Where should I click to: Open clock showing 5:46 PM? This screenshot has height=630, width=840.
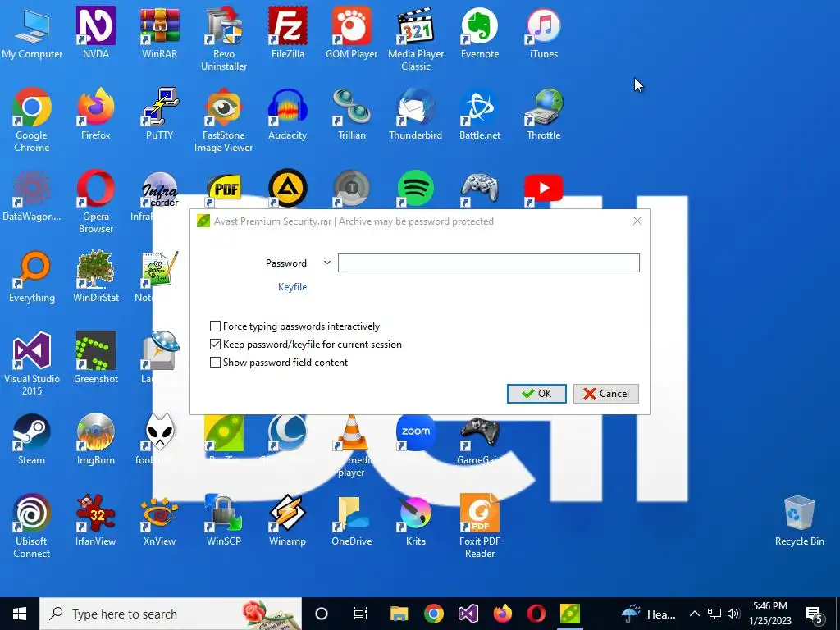(x=770, y=614)
